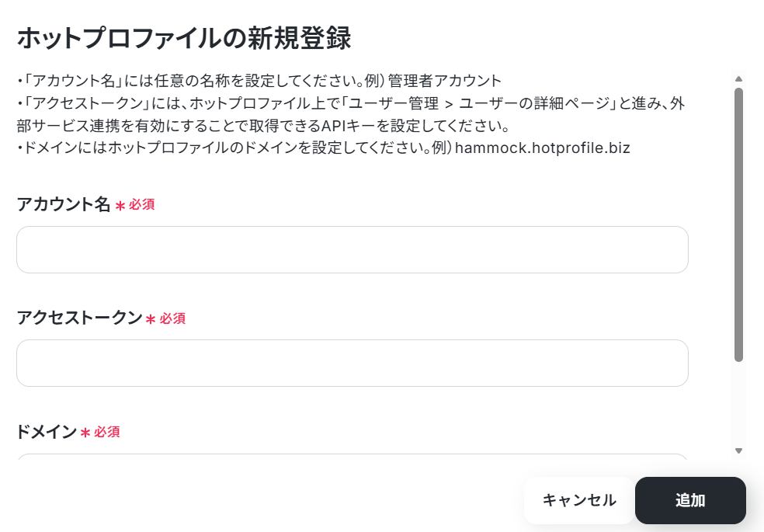The image size is (764, 532).
Task: Click the 必須 marker beside アクセストークン
Action: pyautogui.click(x=172, y=318)
